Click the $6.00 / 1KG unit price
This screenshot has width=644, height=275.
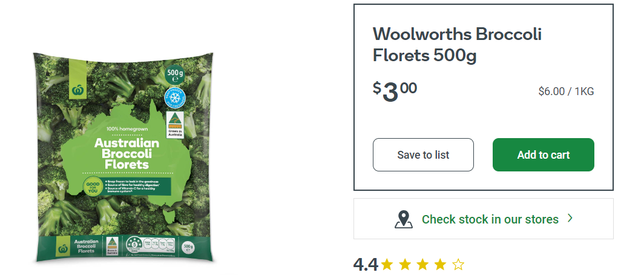[566, 91]
